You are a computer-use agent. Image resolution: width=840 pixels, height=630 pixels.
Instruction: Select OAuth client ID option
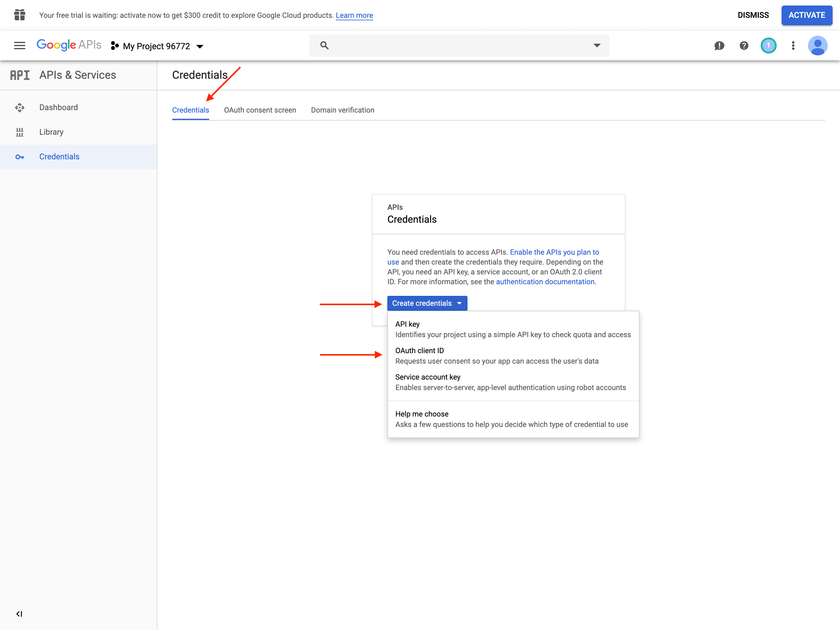coord(420,351)
